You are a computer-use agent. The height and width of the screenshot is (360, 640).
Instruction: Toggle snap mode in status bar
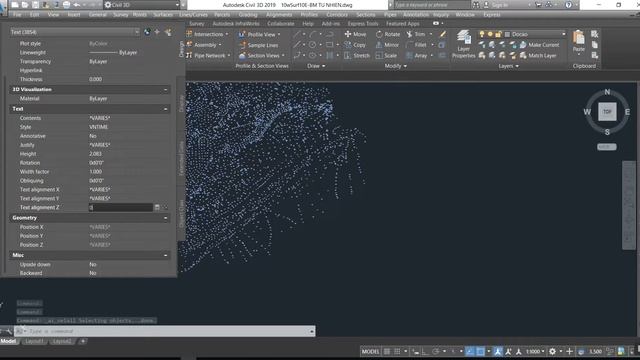pyautogui.click(x=397, y=351)
